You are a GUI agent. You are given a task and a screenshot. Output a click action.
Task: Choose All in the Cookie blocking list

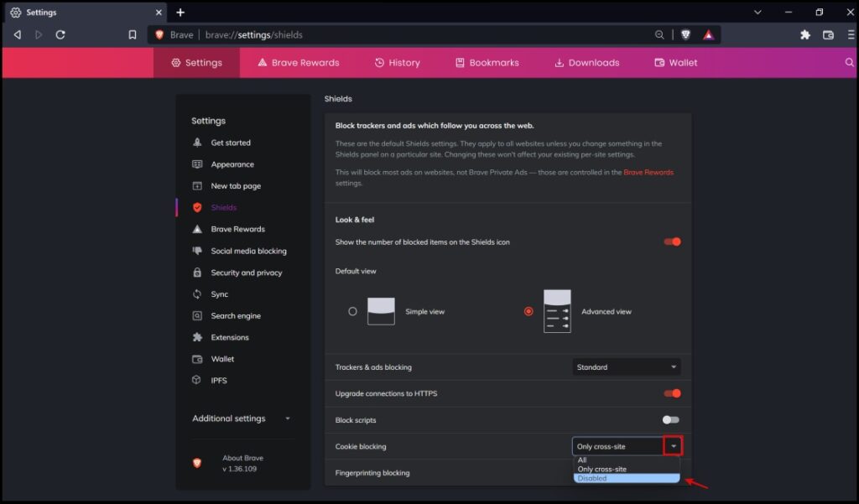[x=627, y=460]
